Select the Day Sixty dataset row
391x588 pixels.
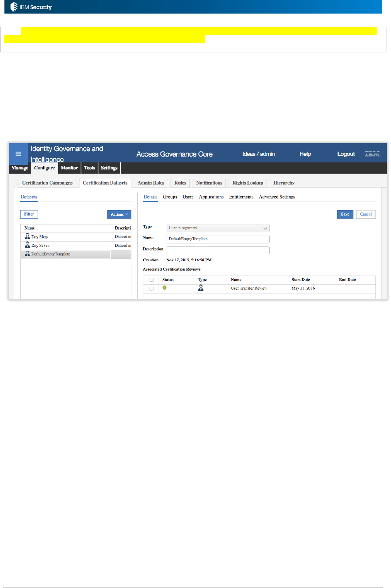point(76,237)
